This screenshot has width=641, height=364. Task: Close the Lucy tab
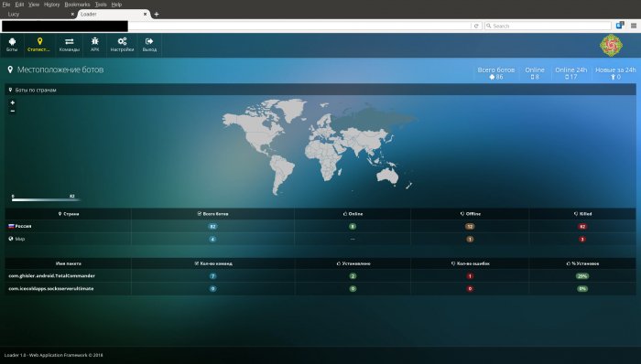(x=72, y=14)
